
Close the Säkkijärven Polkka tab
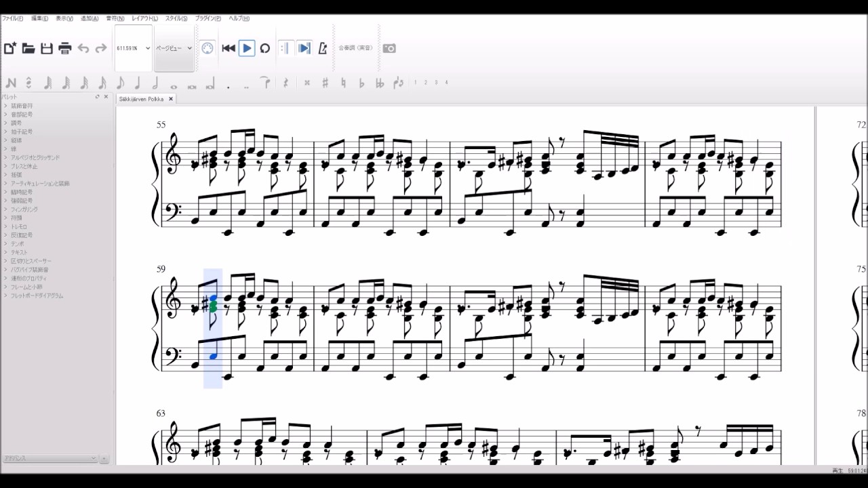click(x=171, y=99)
